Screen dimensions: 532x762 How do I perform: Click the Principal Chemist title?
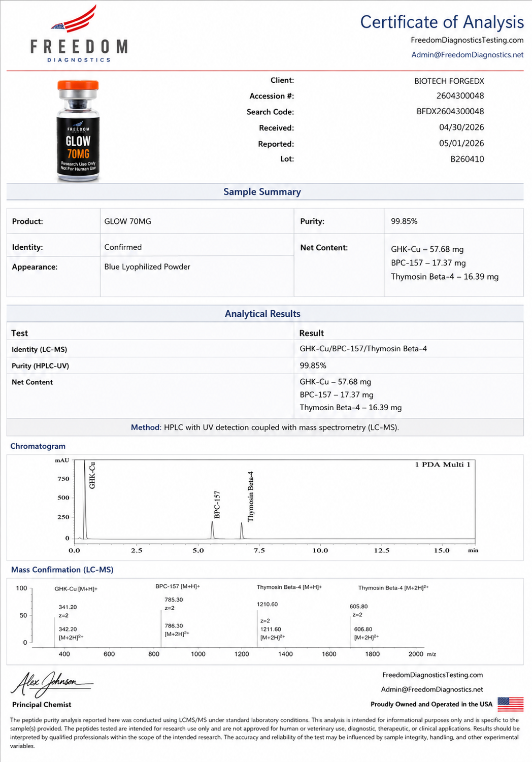tap(42, 705)
